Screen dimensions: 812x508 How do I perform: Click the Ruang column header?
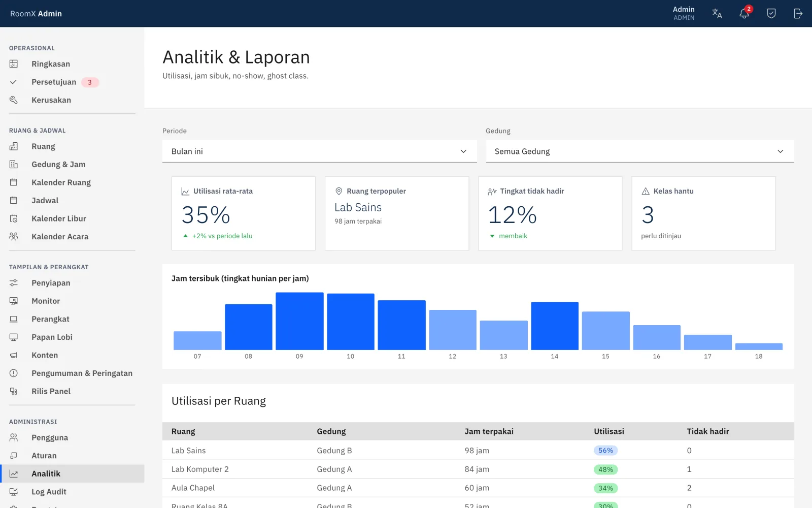point(183,431)
